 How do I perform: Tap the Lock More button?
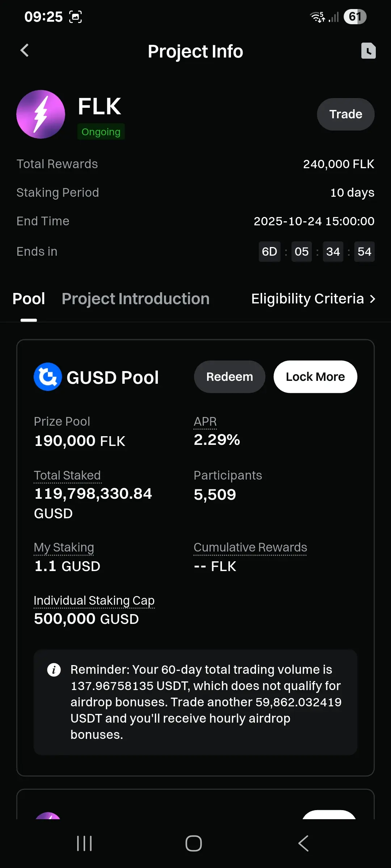pyautogui.click(x=315, y=377)
